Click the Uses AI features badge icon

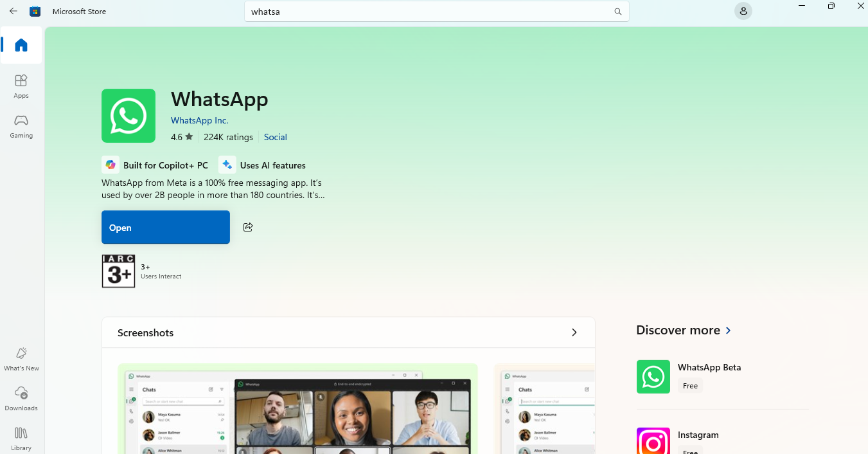[227, 165]
